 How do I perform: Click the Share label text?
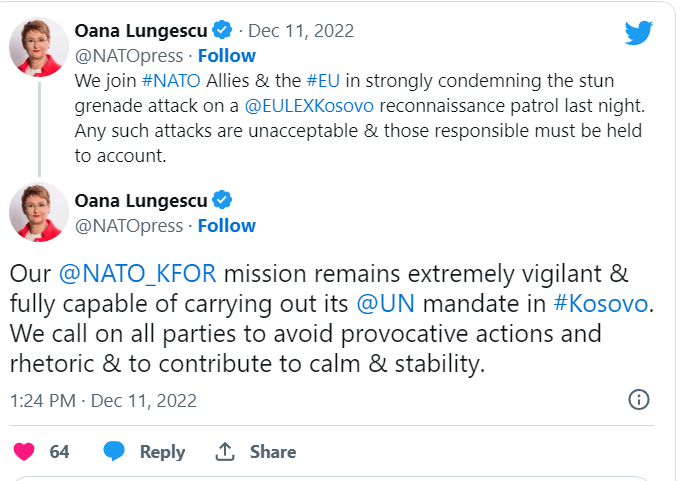tap(272, 452)
